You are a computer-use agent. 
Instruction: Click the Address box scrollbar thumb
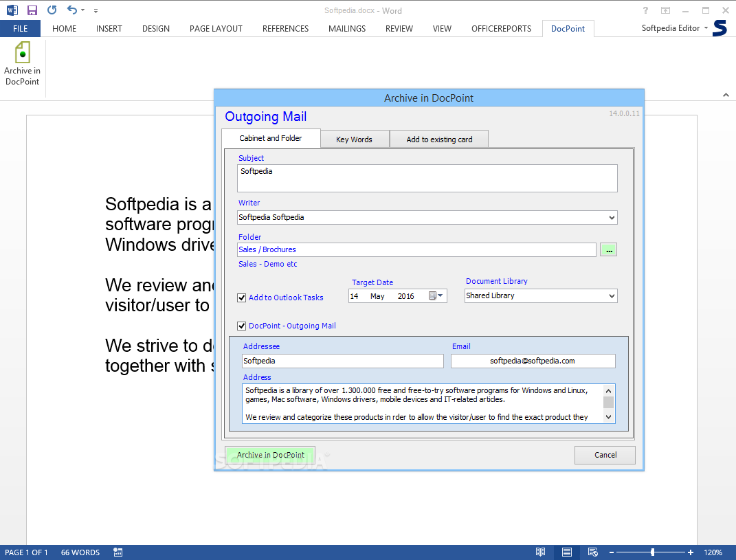608,402
